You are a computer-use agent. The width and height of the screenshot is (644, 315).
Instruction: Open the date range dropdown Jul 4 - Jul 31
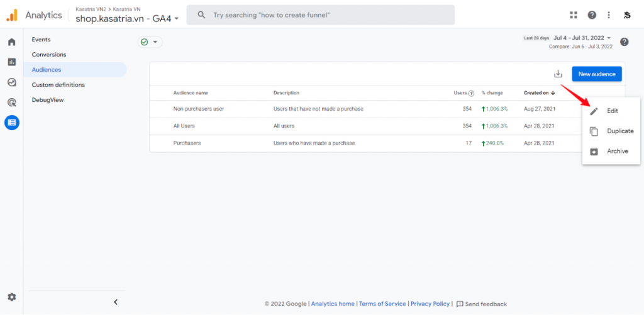point(582,38)
